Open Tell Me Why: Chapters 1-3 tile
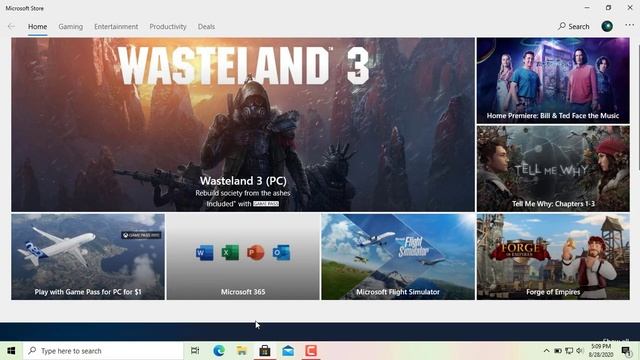The width and height of the screenshot is (640, 360). 553,169
